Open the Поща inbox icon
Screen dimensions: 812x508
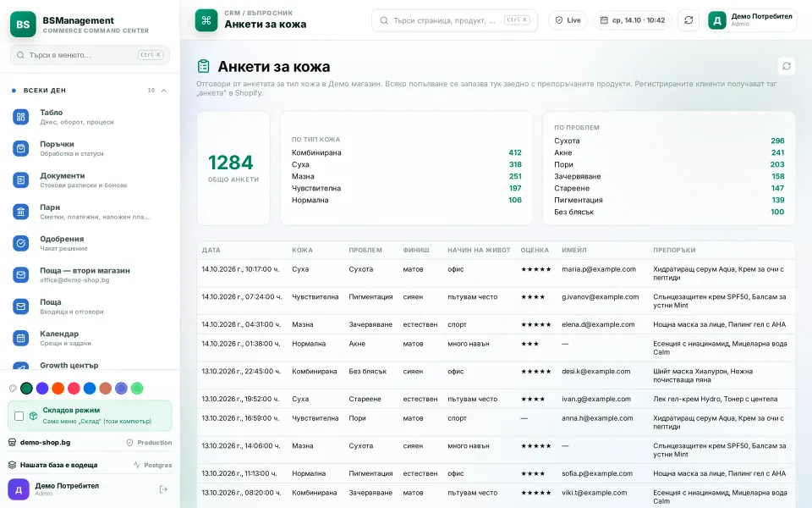[x=20, y=306]
